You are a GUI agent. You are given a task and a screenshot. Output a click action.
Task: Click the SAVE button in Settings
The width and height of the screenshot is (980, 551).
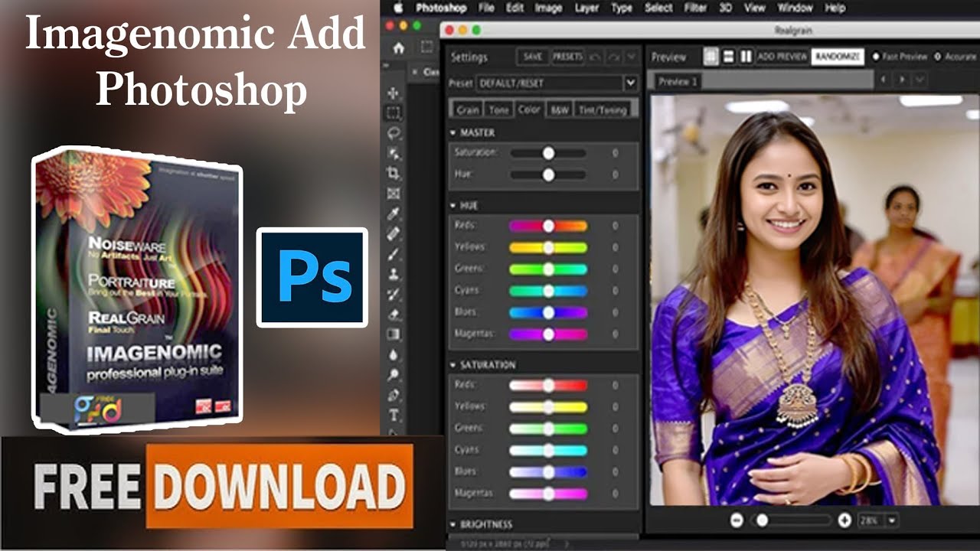(533, 57)
